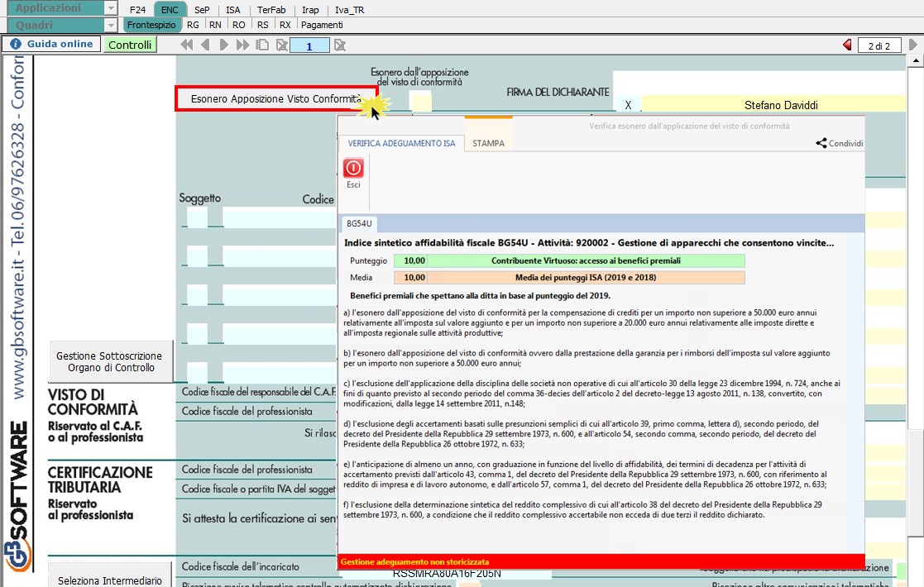Click the green Punteggio 10,00 cell
Image resolution: width=924 pixels, height=587 pixels.
point(411,260)
